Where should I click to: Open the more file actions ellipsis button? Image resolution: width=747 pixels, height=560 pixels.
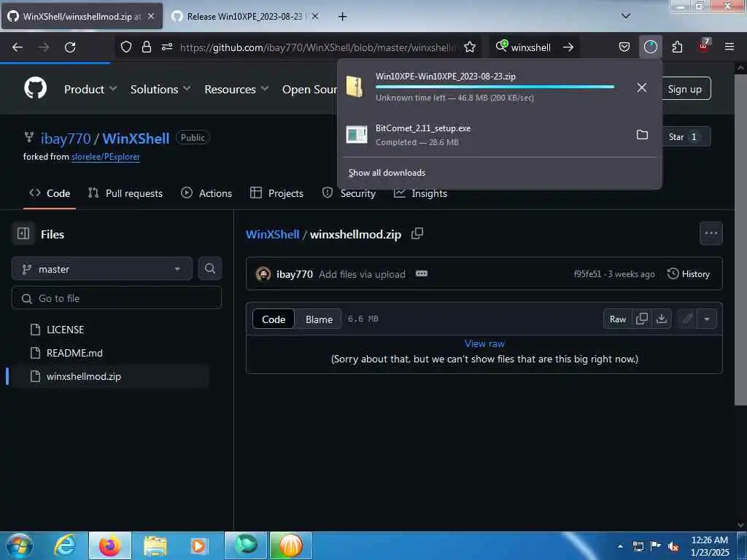(x=711, y=233)
